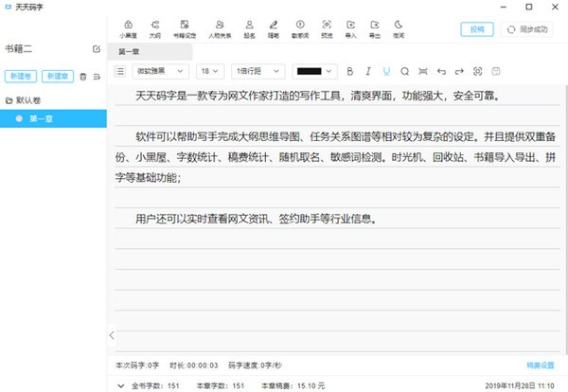
Task: Click the 投稿 submit button
Action: (476, 29)
